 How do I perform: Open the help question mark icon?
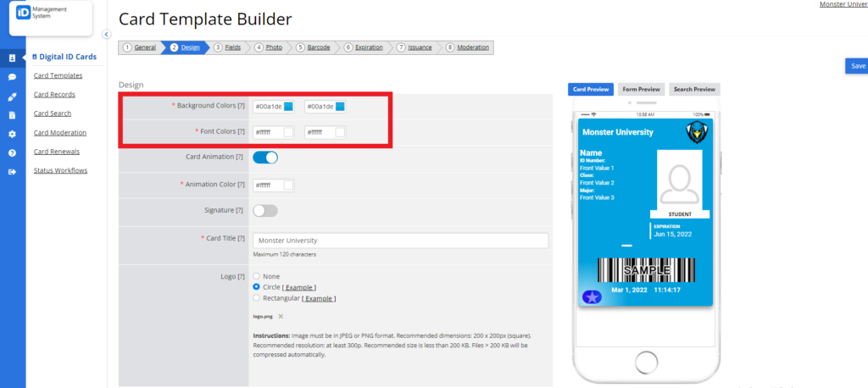click(x=12, y=152)
